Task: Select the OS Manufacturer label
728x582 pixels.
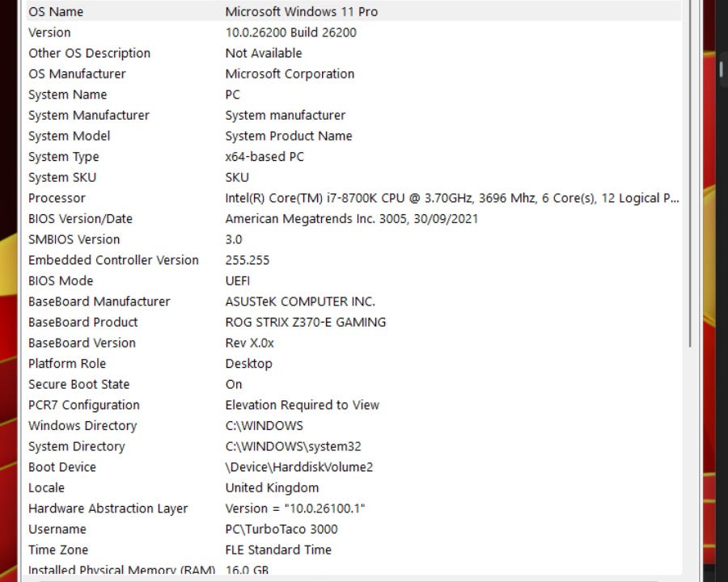Action: coord(77,74)
